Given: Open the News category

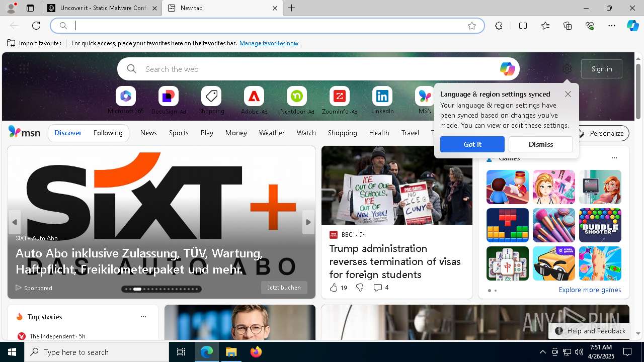Looking at the screenshot, I should point(148,133).
